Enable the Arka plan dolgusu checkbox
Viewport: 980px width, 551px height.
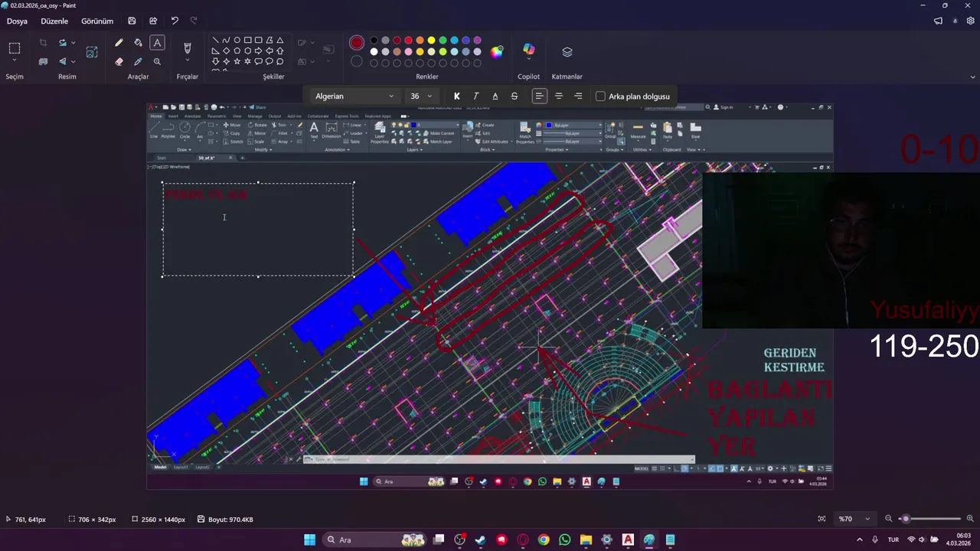[600, 96]
